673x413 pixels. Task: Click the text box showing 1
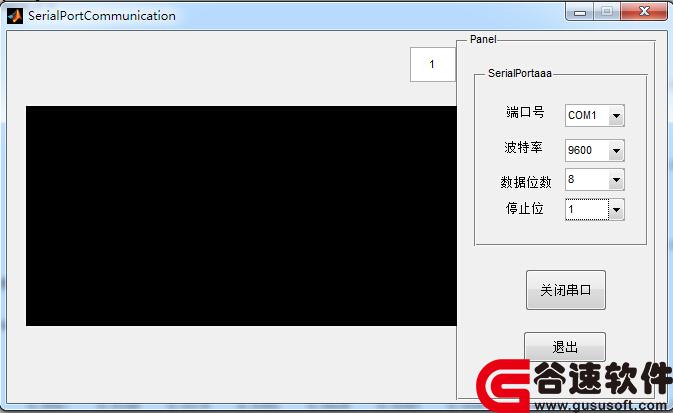coord(433,64)
